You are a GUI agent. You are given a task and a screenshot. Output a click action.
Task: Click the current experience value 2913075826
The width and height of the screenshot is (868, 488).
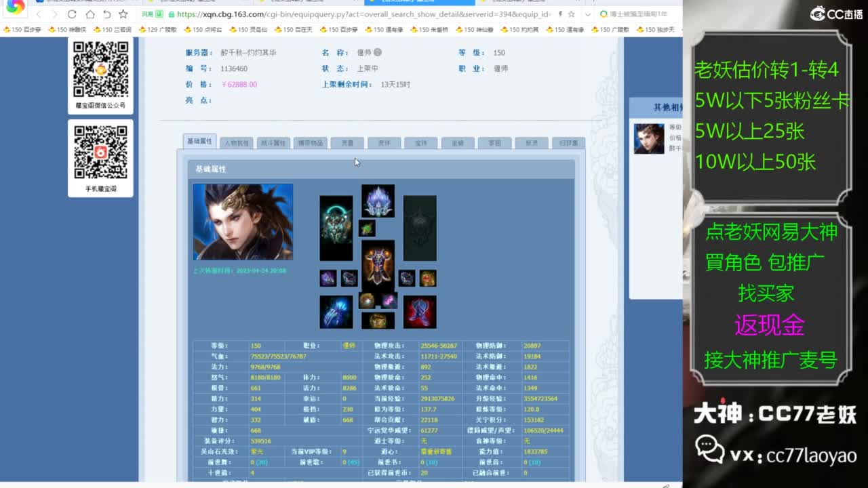coord(437,399)
